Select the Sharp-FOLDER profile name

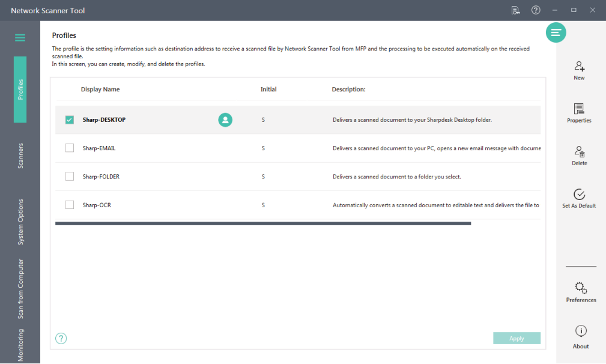(101, 177)
